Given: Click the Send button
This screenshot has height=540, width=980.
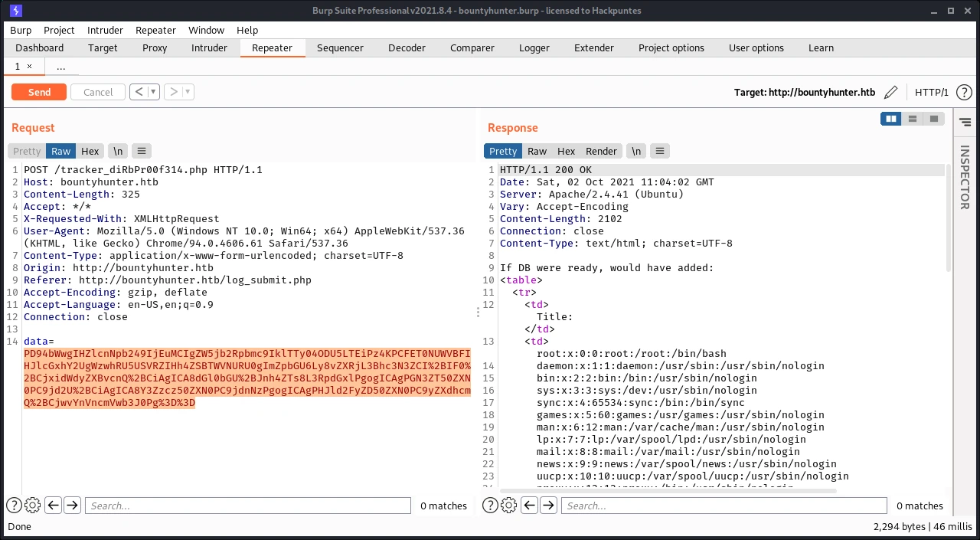Looking at the screenshot, I should pos(39,92).
